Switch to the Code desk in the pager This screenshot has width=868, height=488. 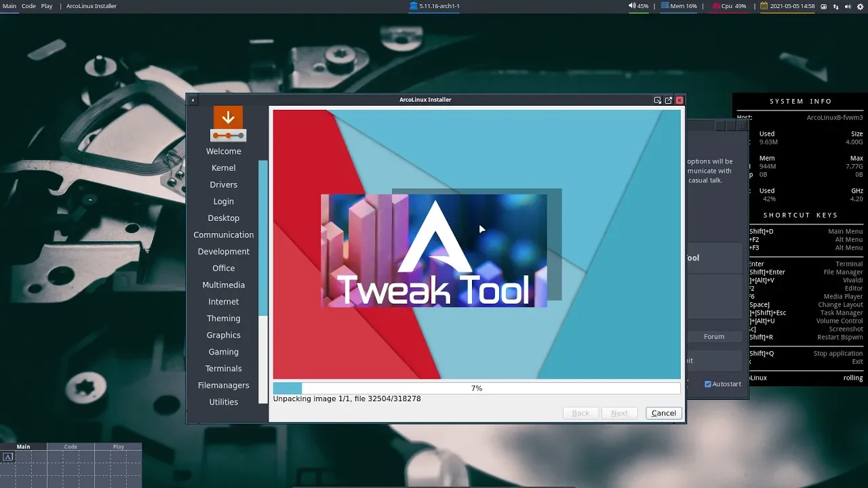[71, 447]
